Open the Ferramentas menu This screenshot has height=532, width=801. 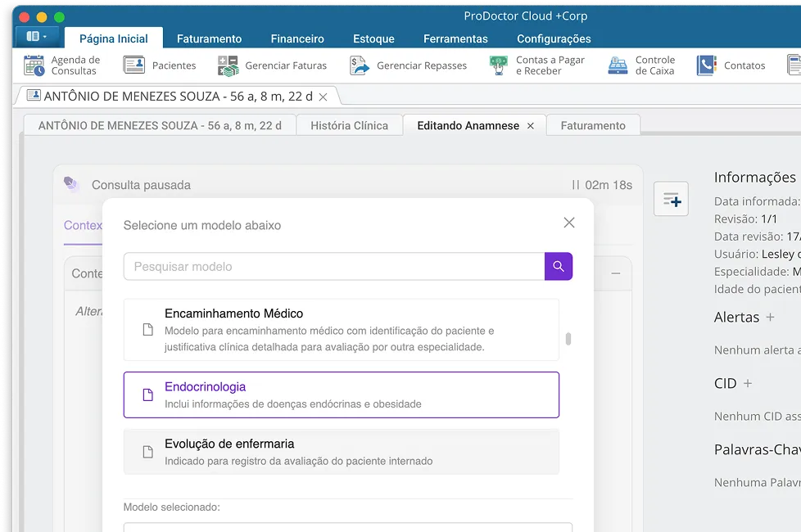(x=455, y=38)
